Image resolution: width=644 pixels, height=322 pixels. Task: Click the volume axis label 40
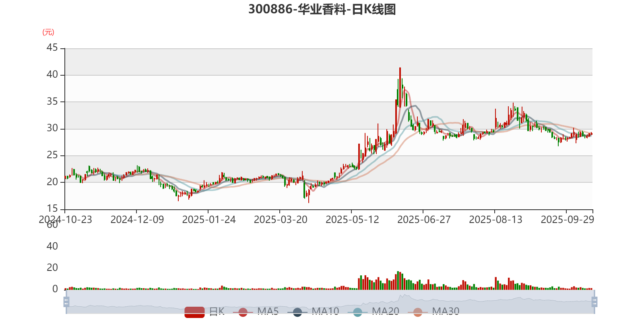coord(52,246)
